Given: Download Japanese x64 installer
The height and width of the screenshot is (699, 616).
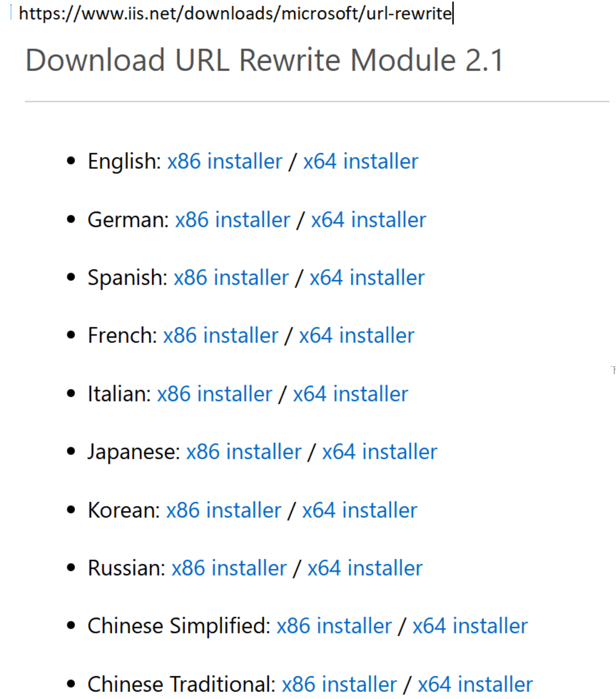Looking at the screenshot, I should tap(380, 452).
